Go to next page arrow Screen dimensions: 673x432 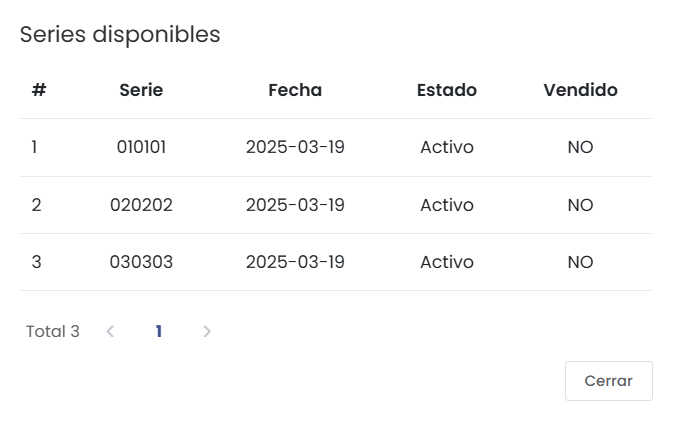tap(207, 331)
